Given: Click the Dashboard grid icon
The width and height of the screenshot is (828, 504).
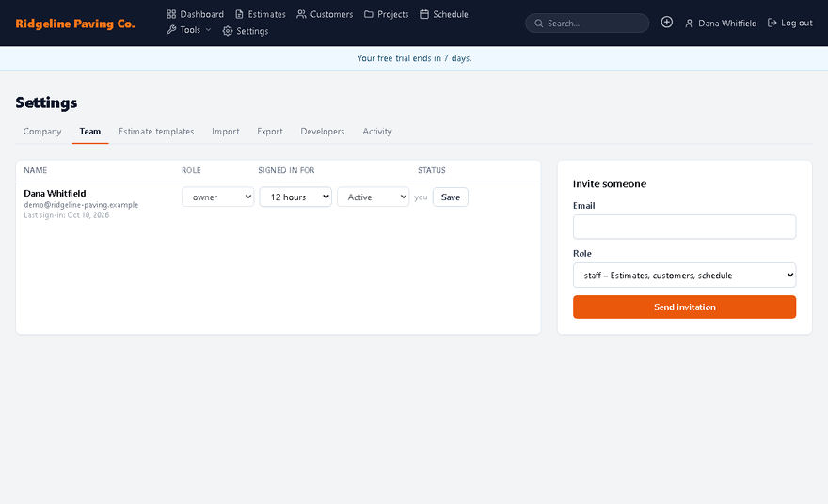Looking at the screenshot, I should pyautogui.click(x=171, y=14).
